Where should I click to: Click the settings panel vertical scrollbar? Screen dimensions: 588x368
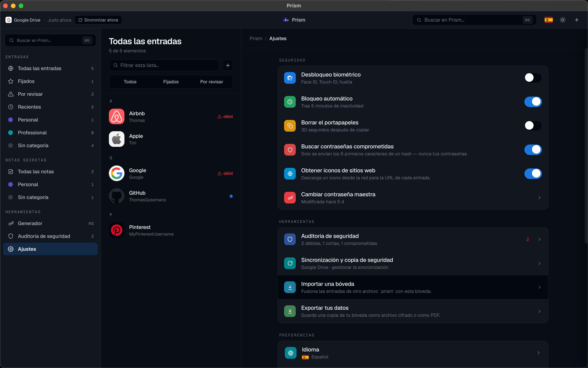pos(586,146)
